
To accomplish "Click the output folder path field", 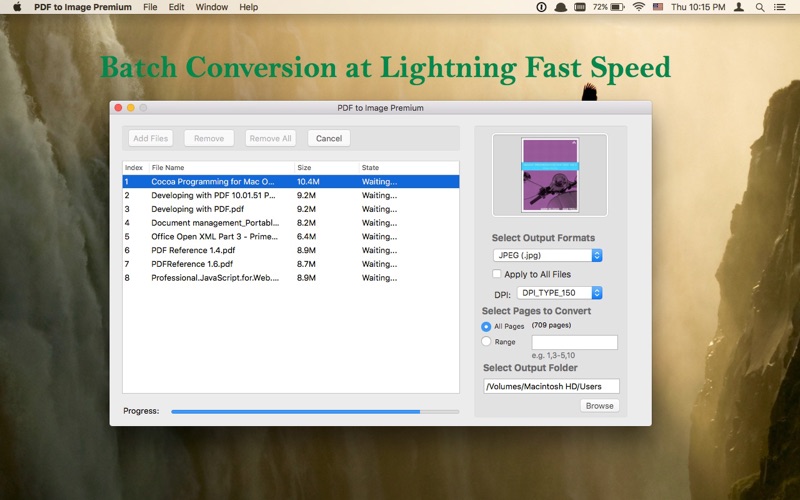I will point(551,386).
